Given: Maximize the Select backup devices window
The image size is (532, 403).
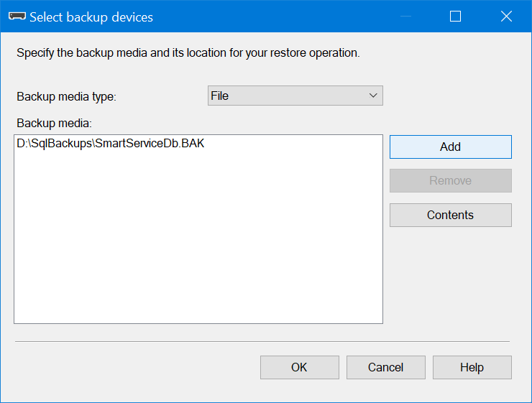Looking at the screenshot, I should coord(455,17).
